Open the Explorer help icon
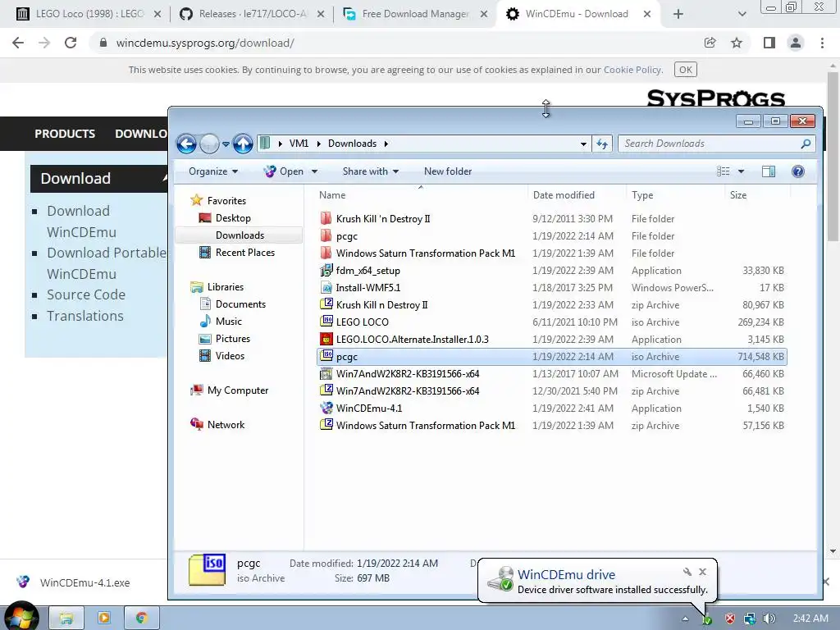The width and height of the screenshot is (840, 630). tap(797, 171)
